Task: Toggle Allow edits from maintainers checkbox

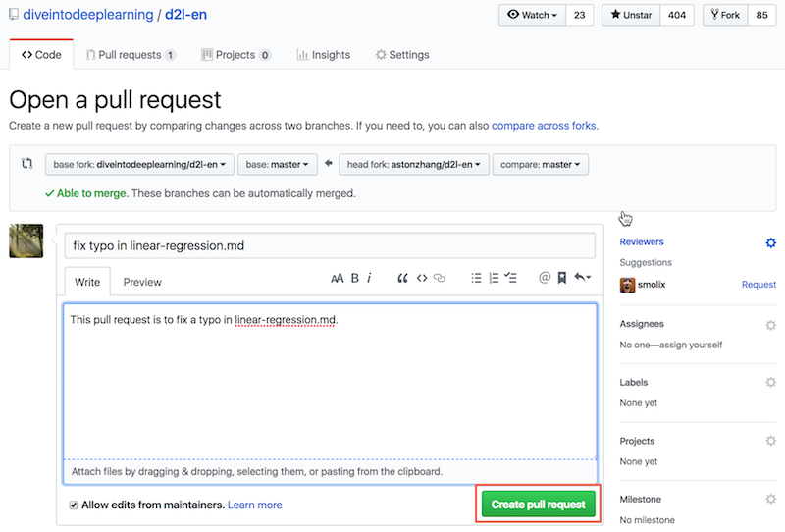Action: (x=74, y=505)
